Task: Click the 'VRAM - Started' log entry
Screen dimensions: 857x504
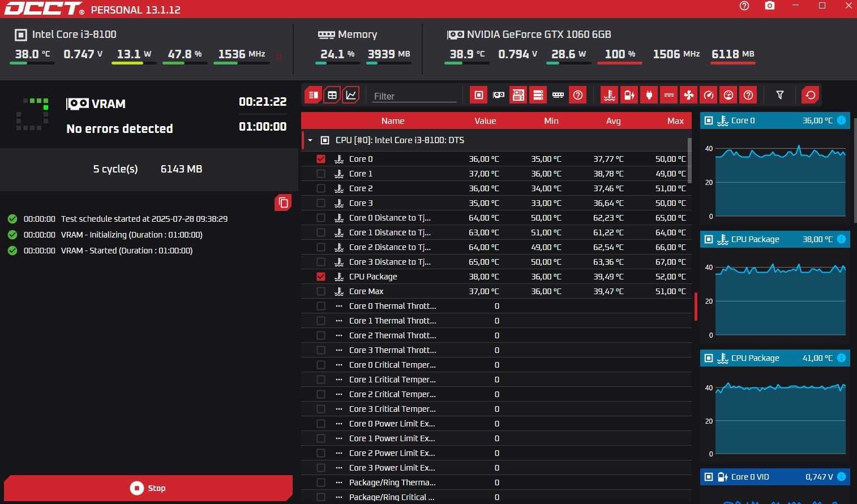Action: pyautogui.click(x=127, y=251)
